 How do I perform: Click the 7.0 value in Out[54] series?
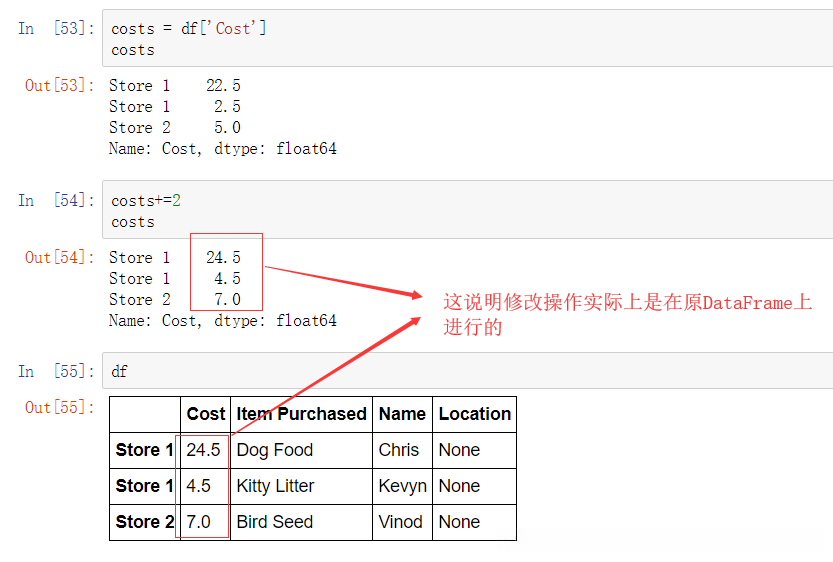coord(227,300)
